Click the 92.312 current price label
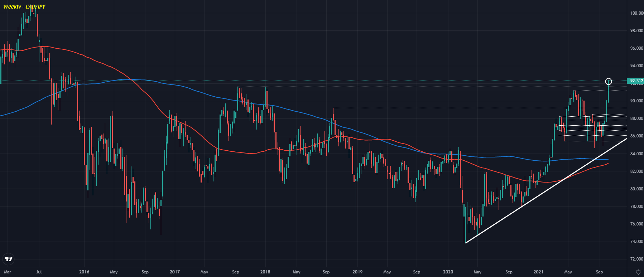This screenshot has height=277, width=644. click(635, 81)
